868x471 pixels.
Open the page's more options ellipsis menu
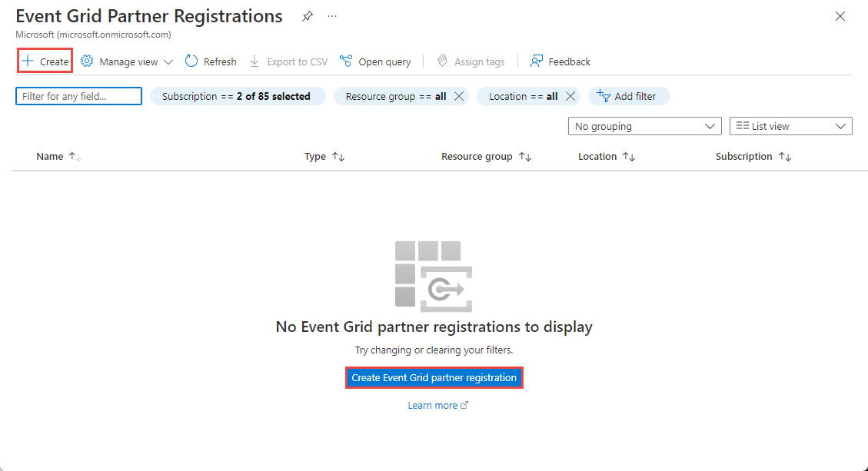click(x=332, y=15)
